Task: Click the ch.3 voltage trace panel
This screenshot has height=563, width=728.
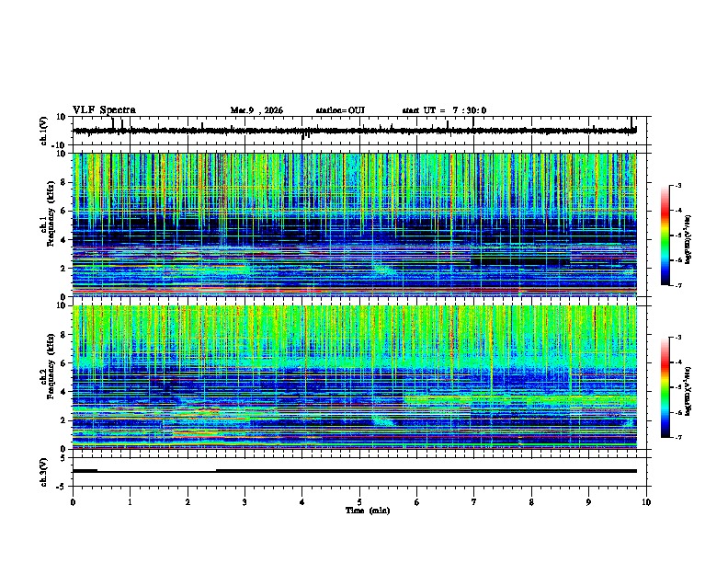Action: (359, 472)
